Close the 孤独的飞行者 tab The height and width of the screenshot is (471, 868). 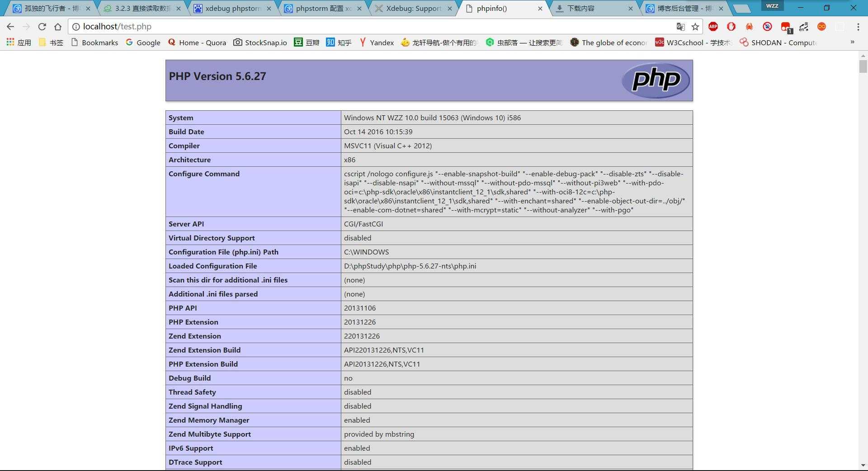pos(88,9)
